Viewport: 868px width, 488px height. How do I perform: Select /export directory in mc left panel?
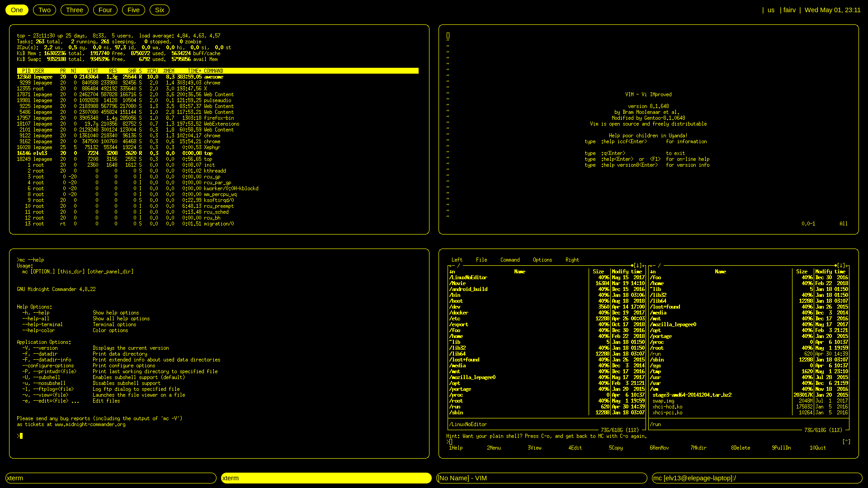click(x=547, y=324)
